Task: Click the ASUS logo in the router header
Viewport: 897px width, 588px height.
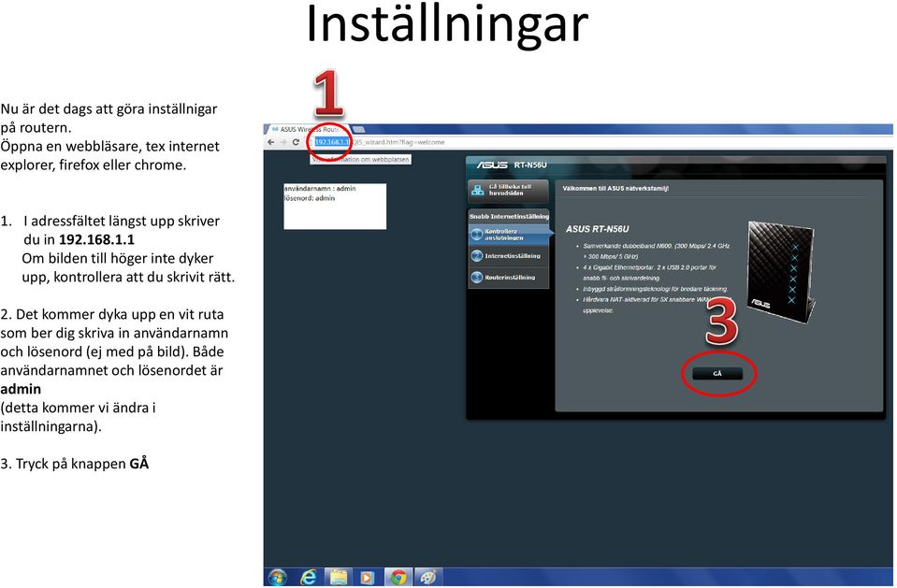Action: (492, 165)
